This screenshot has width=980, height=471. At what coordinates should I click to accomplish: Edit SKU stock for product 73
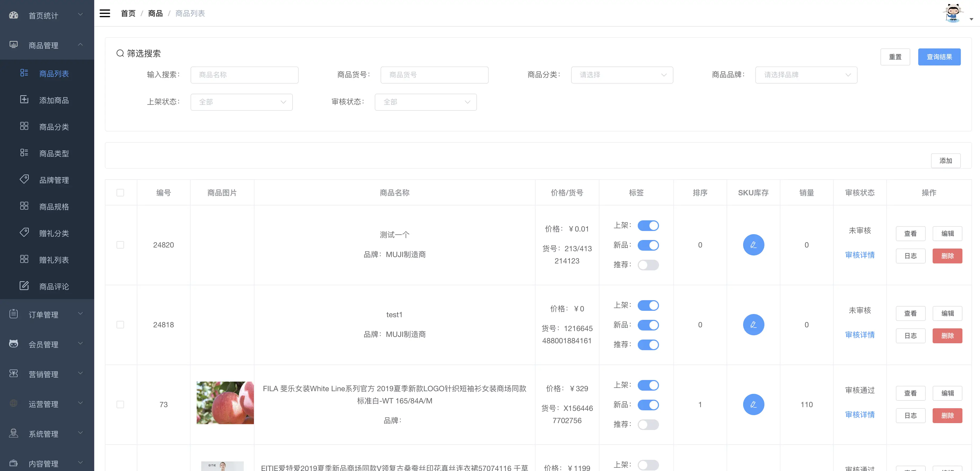(x=753, y=405)
